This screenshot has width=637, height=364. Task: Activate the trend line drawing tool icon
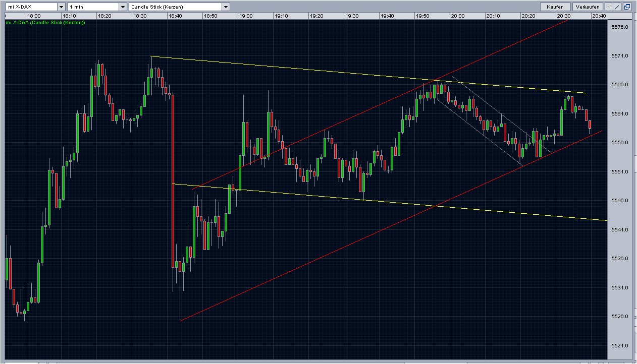617,7
